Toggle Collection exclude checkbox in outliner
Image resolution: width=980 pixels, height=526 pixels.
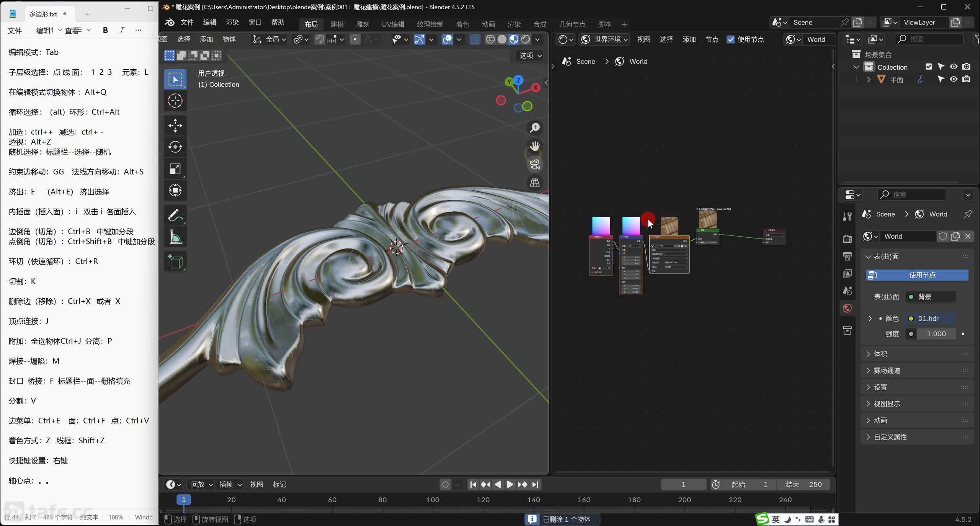(x=928, y=67)
